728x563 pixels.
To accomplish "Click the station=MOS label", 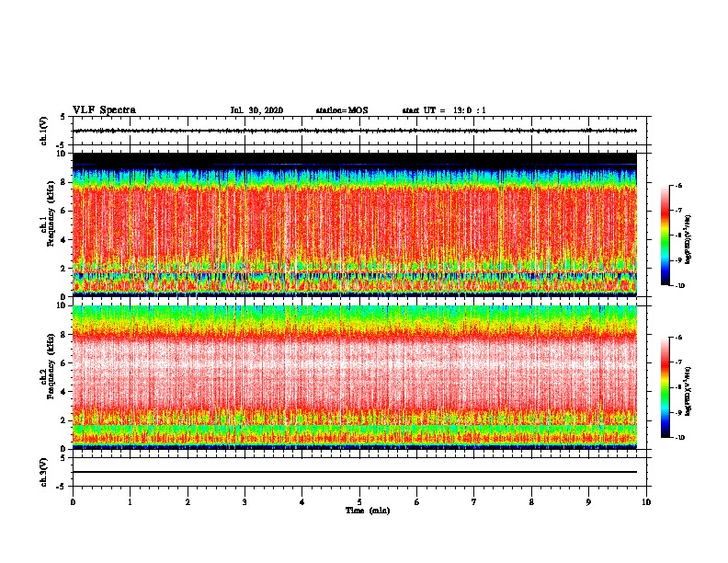I will pyautogui.click(x=342, y=110).
